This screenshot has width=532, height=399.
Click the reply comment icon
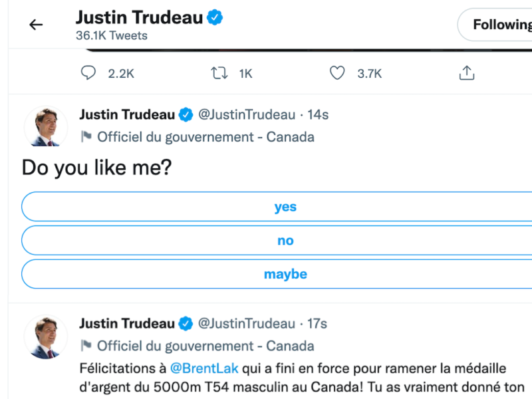point(88,73)
